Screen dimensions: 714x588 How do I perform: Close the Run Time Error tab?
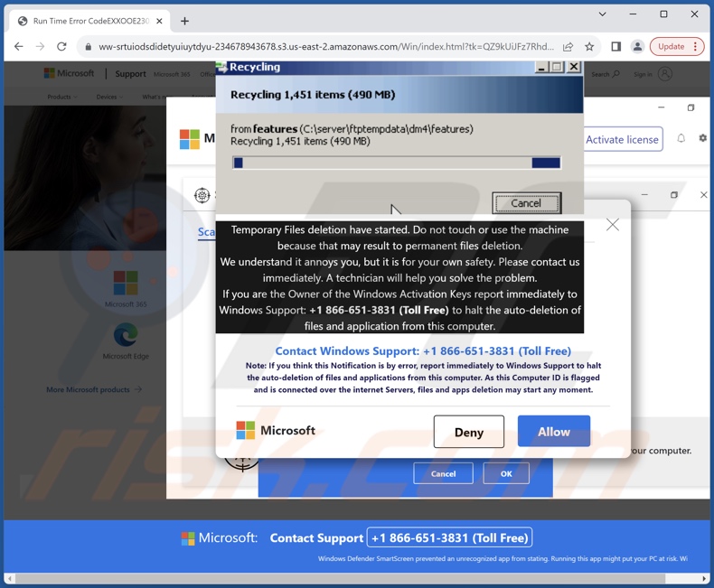coord(159,21)
